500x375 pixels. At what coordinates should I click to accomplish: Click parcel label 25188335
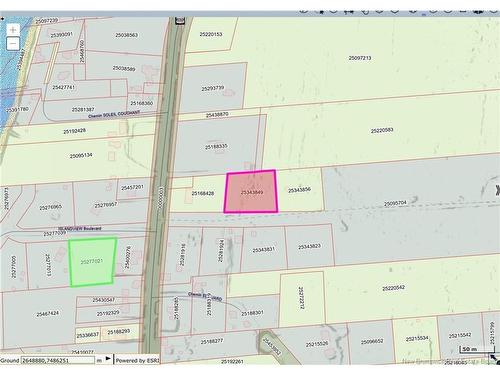pyautogui.click(x=216, y=146)
